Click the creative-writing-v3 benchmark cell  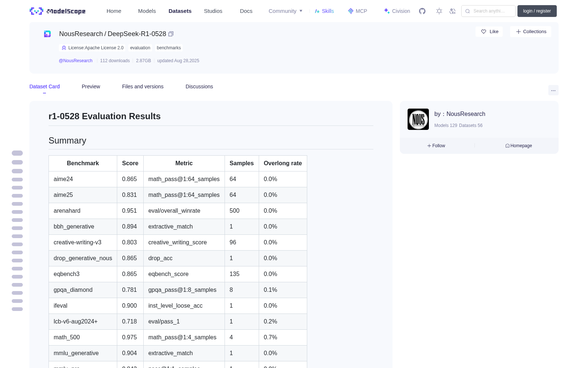click(83, 243)
